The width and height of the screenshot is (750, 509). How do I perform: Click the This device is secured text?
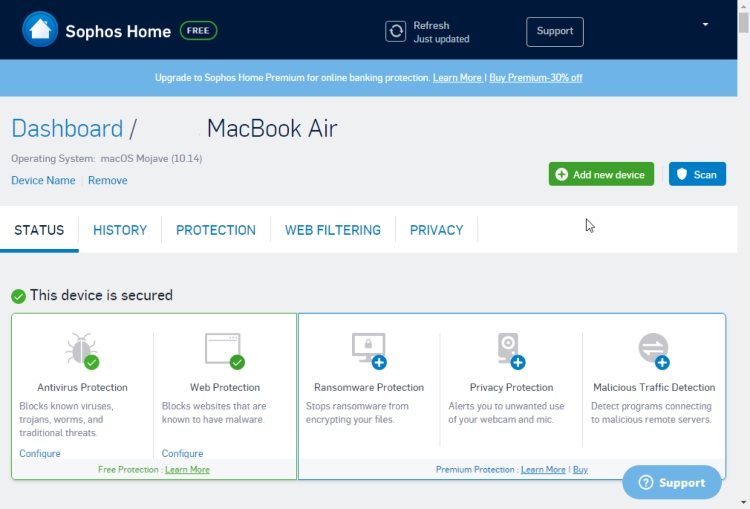[x=101, y=295]
